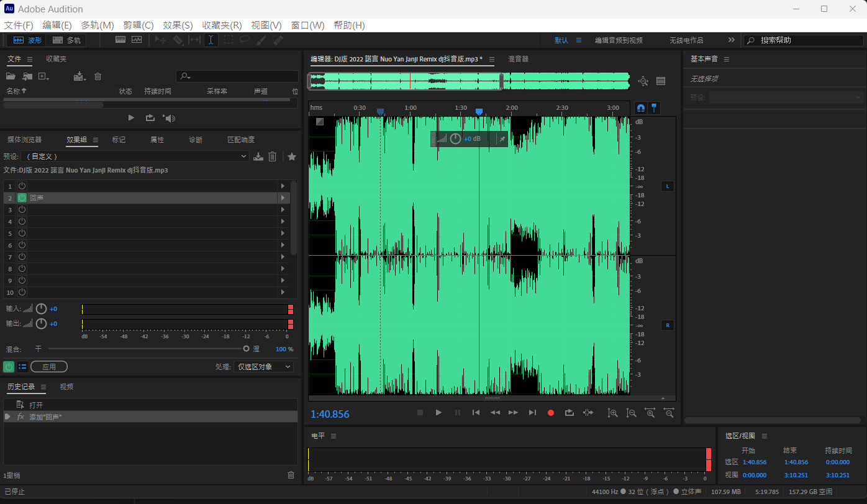Select the Lasso Selection tool
This screenshot has width=867, height=504.
click(x=245, y=40)
